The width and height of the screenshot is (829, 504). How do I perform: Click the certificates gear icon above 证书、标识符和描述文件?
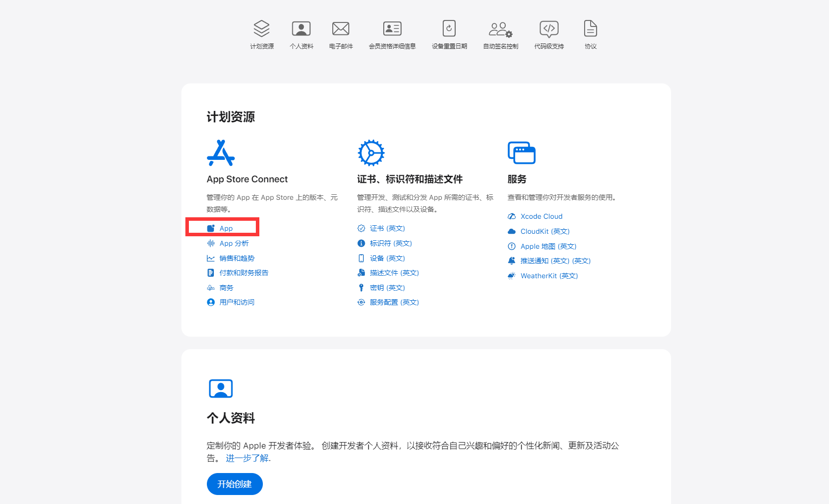point(371,153)
